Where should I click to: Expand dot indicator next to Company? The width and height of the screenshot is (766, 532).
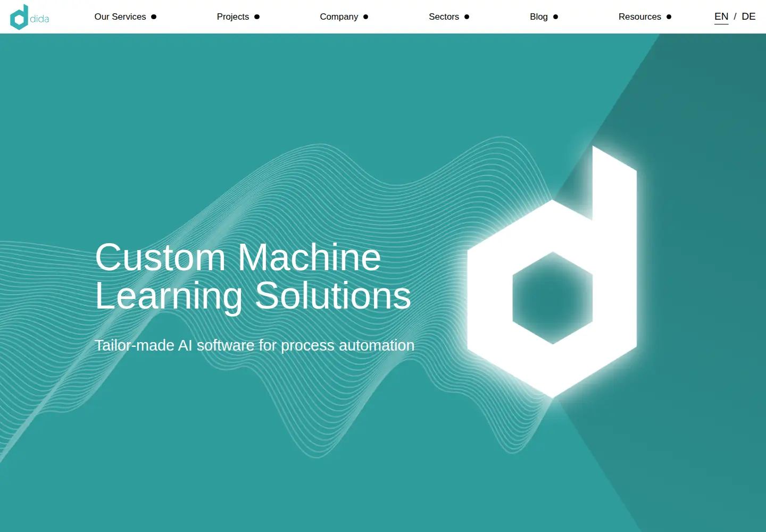click(366, 17)
